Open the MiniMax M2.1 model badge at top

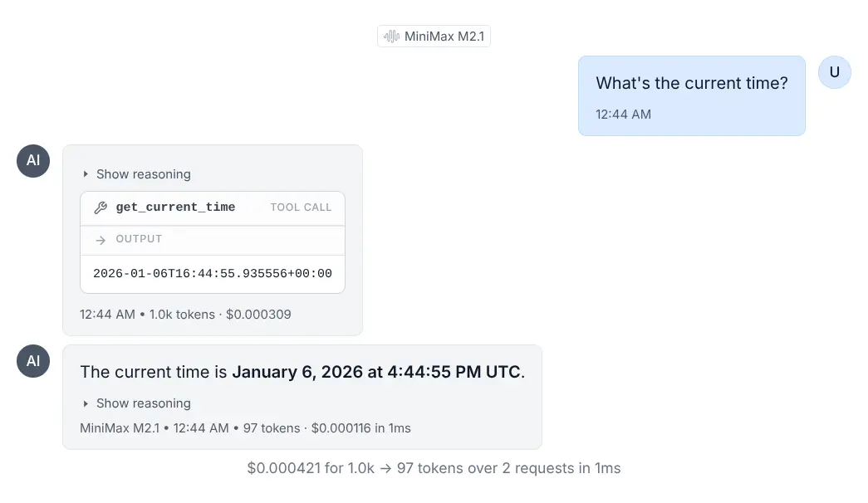(434, 37)
